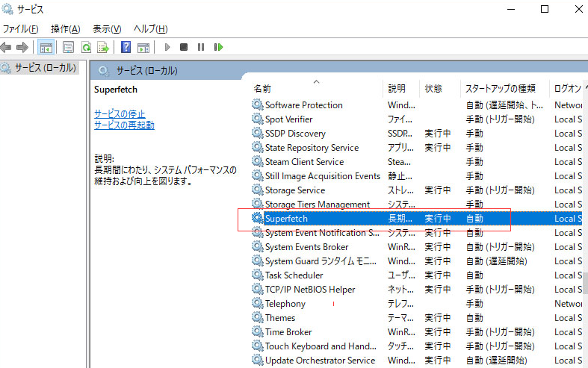Select the System Event Notification service row
588x368 pixels.
pos(417,232)
